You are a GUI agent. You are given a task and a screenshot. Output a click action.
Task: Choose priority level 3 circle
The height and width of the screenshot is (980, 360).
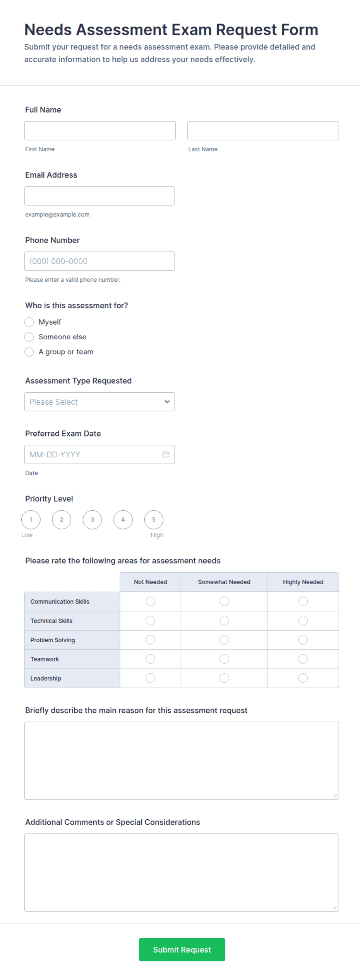point(92,520)
